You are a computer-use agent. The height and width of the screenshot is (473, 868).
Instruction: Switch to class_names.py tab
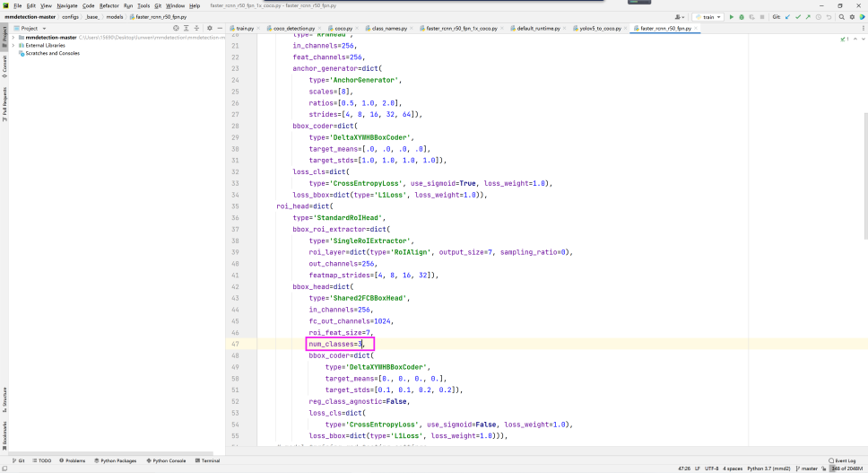point(389,28)
